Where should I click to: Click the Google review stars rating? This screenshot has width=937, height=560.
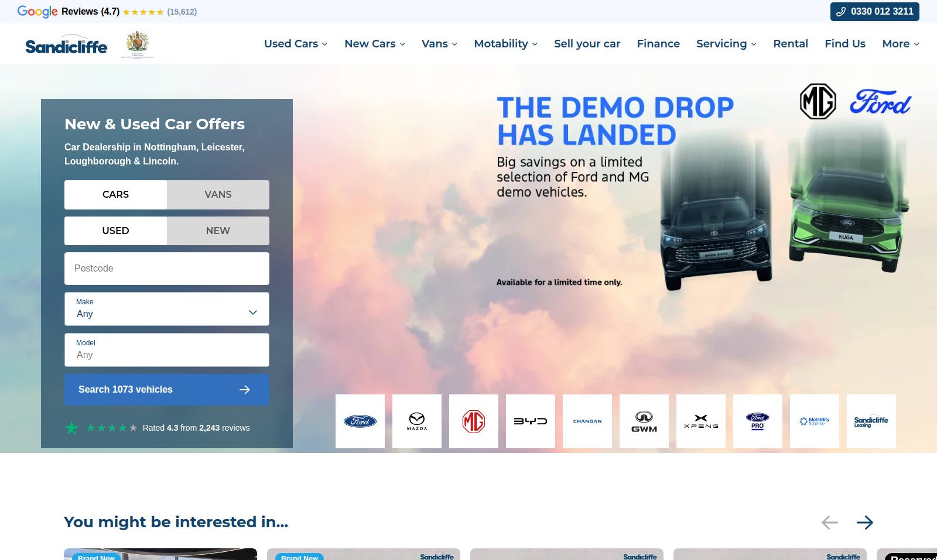click(143, 12)
